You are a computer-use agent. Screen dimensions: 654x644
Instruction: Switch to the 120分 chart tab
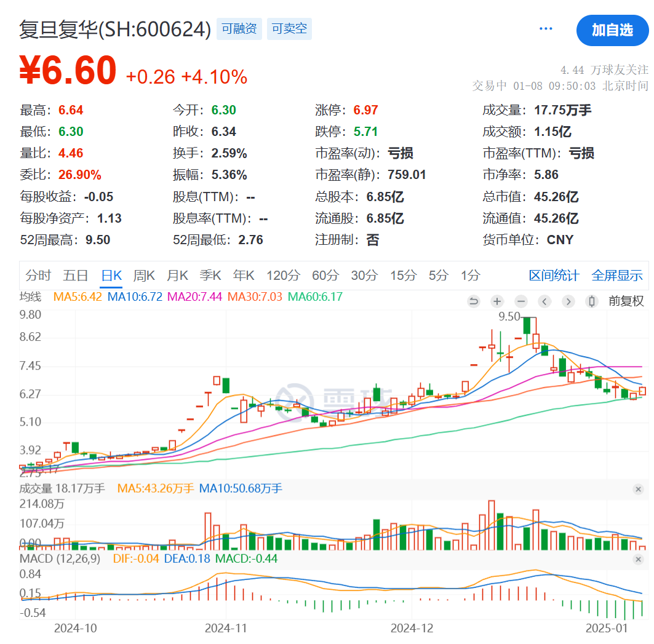pyautogui.click(x=283, y=276)
